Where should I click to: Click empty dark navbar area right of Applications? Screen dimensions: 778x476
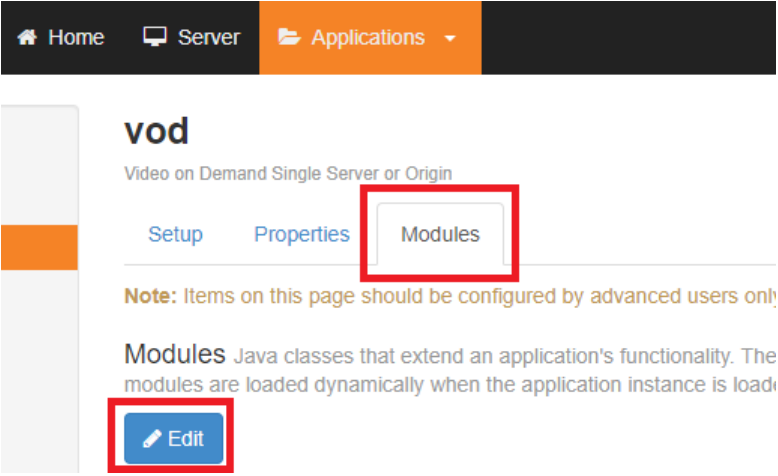(x=628, y=38)
